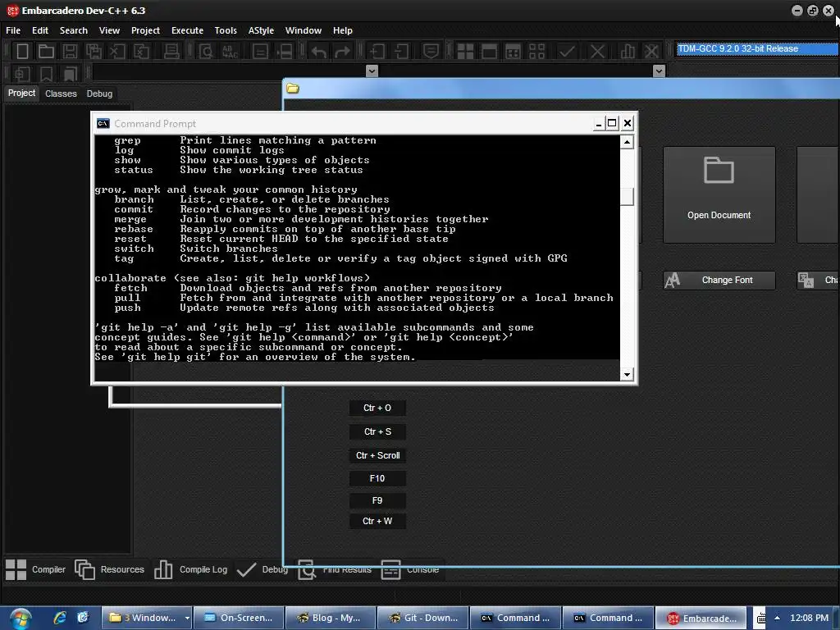Click the Change Font button
The width and height of the screenshot is (840, 630).
click(719, 281)
